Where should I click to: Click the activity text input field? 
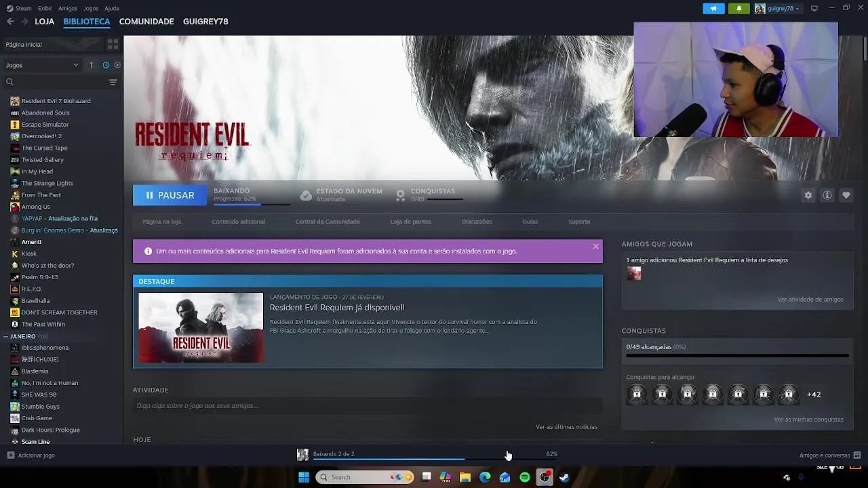pos(368,406)
